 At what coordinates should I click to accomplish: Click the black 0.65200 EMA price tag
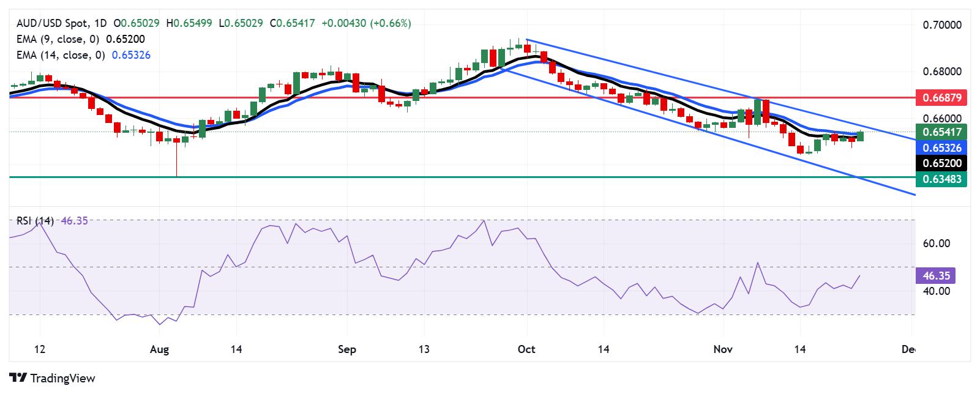pos(941,163)
